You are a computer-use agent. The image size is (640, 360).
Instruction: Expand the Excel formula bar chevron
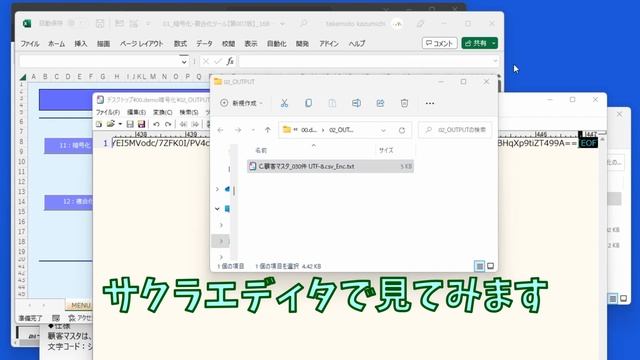[x=495, y=61]
